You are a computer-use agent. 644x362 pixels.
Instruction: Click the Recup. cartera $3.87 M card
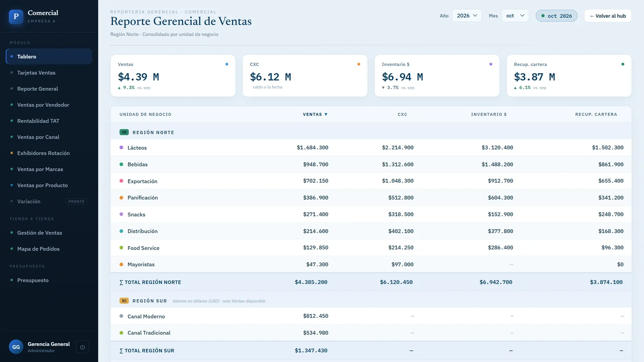pos(569,76)
